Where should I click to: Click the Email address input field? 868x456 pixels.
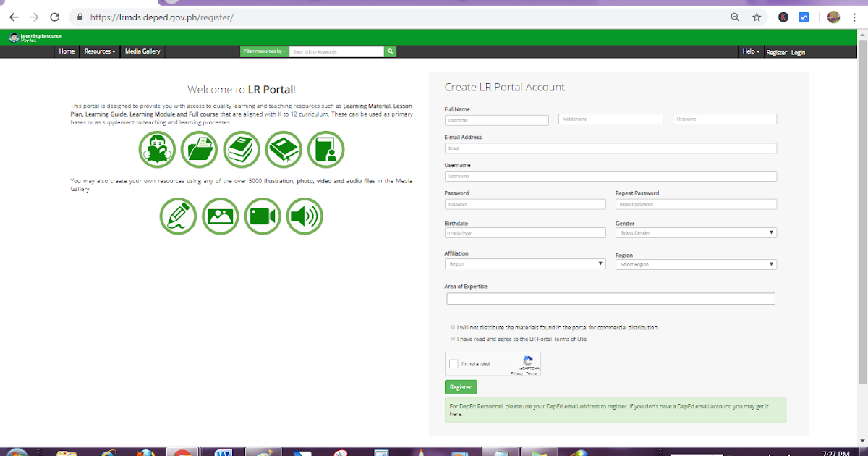[610, 148]
